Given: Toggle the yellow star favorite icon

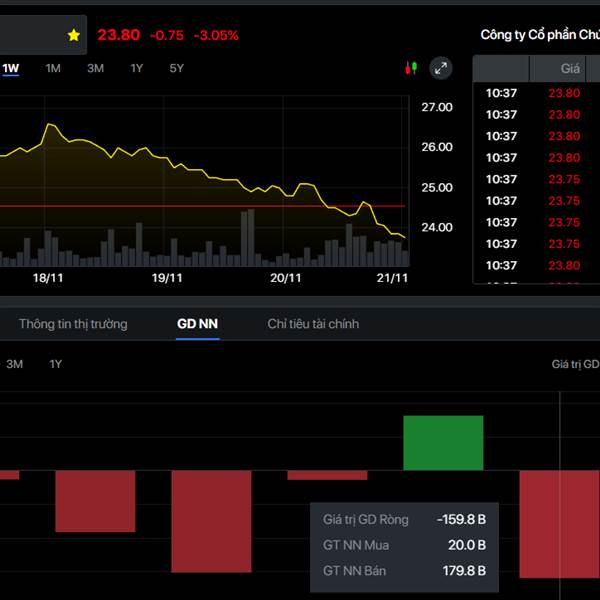Looking at the screenshot, I should (74, 35).
